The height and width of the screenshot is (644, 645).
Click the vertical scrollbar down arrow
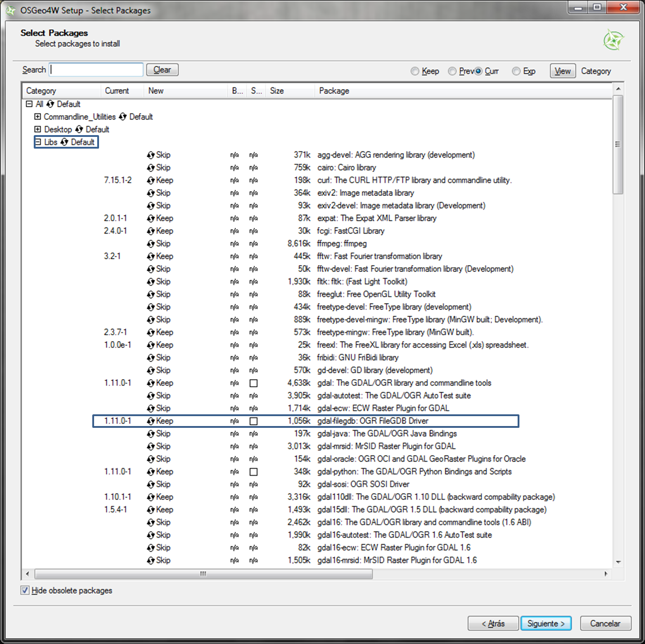click(x=618, y=562)
